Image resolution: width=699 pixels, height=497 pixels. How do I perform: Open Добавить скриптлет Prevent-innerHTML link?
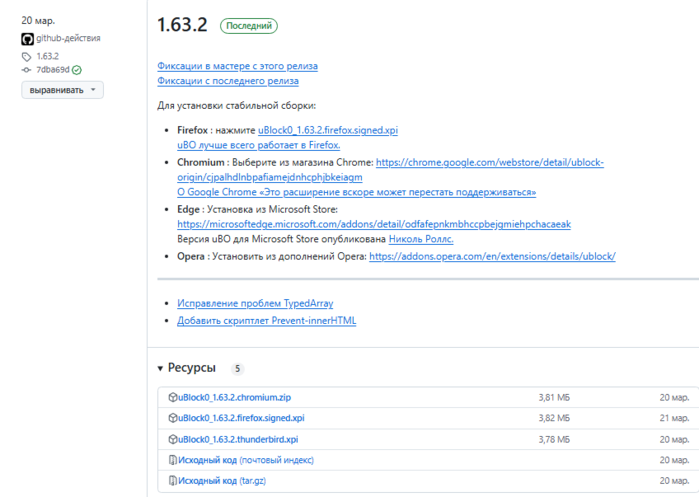[267, 320]
